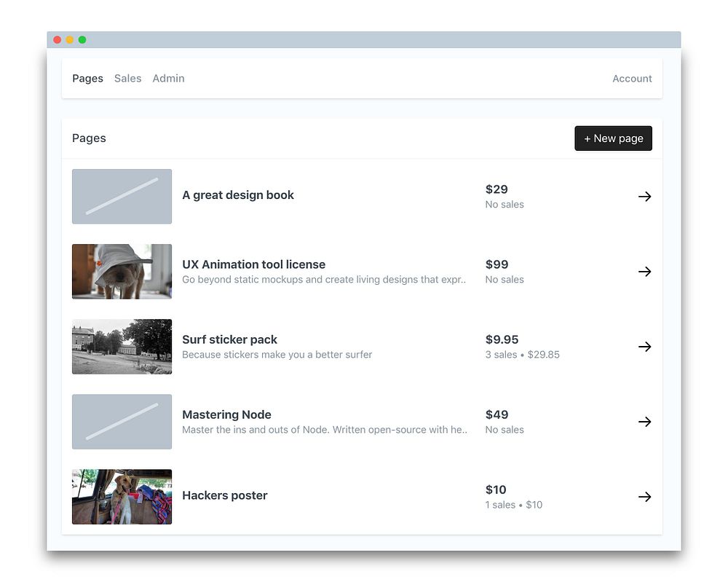This screenshot has width=728, height=582.
Task: Click the arrow for Mastering Node
Action: (x=644, y=422)
